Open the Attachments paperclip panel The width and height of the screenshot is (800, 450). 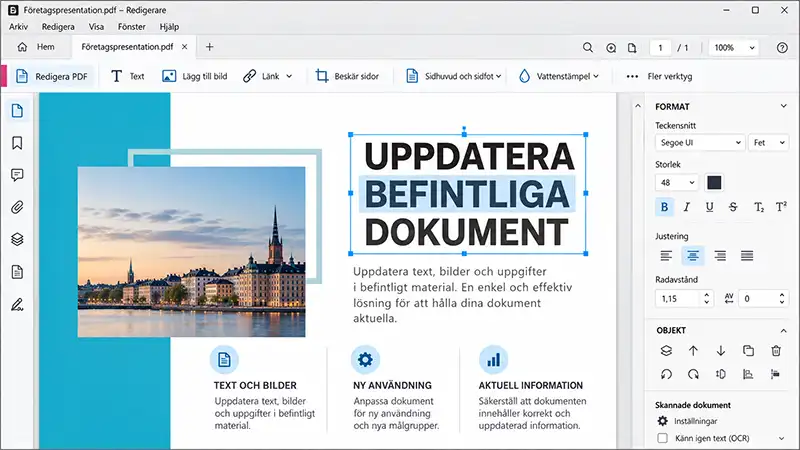(x=17, y=208)
